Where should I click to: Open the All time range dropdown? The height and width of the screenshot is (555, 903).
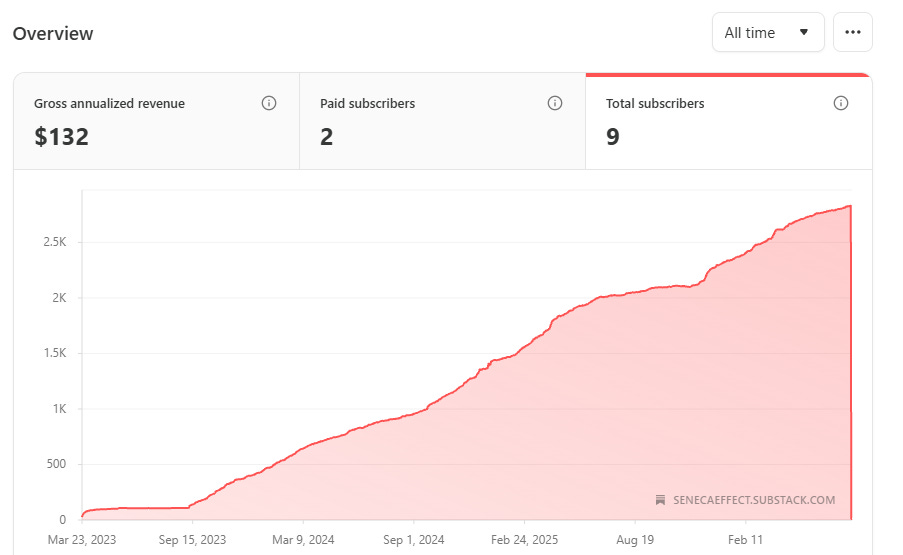click(768, 33)
